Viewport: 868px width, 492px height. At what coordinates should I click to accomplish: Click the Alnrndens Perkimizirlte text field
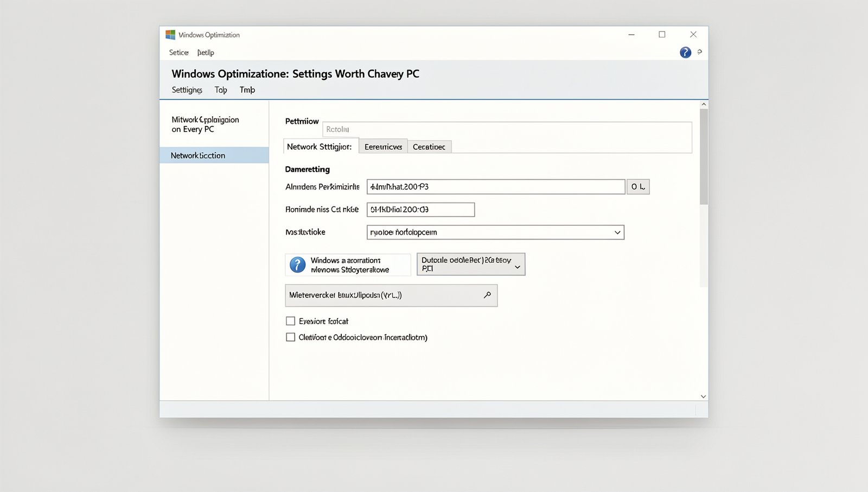tap(496, 187)
